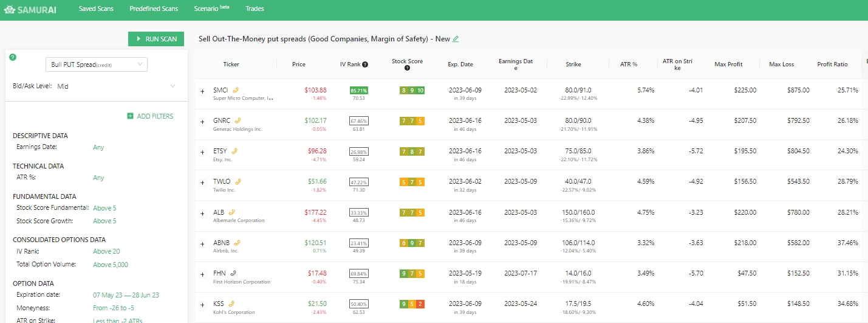Click the green help icon above strategy selector

point(13,57)
